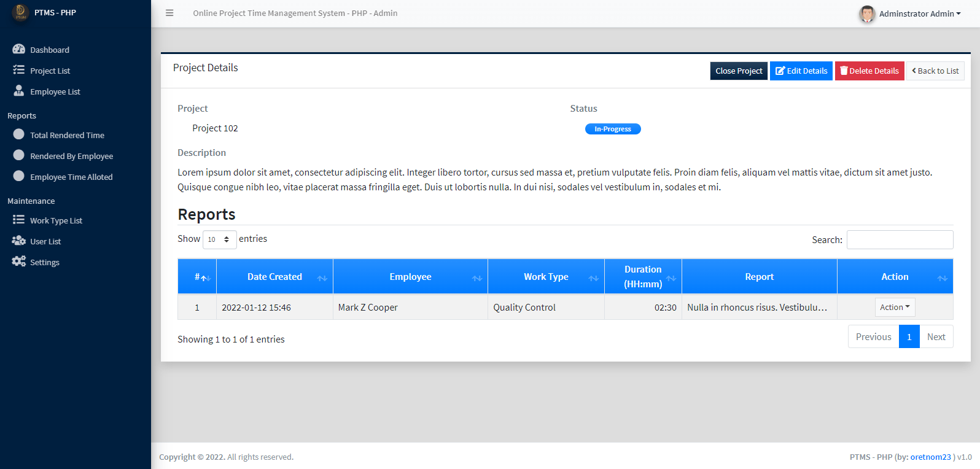Open the User List page
980x469 pixels.
[45, 241]
